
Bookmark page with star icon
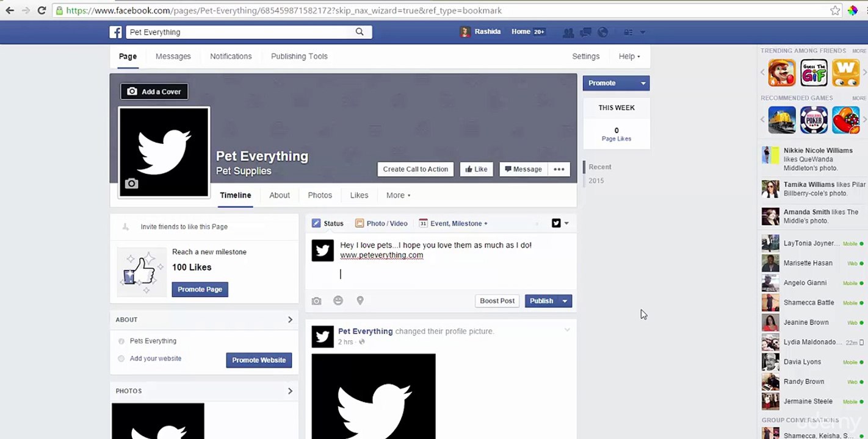(835, 10)
